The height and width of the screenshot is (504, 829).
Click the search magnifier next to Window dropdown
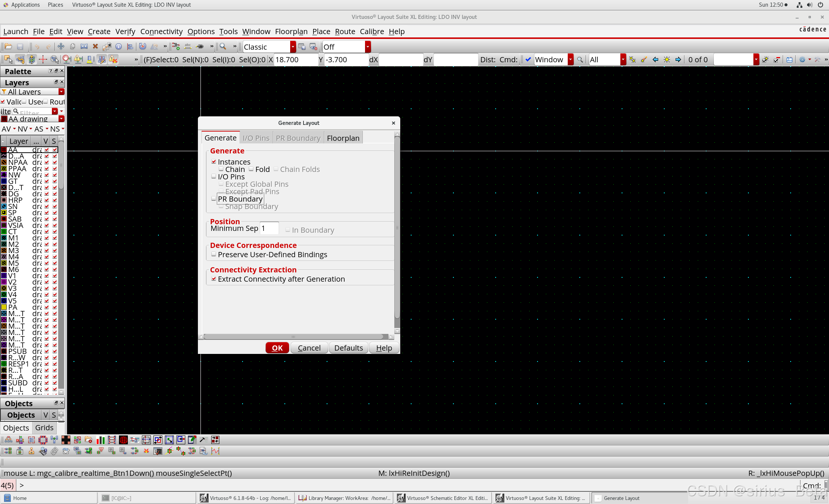pyautogui.click(x=580, y=60)
